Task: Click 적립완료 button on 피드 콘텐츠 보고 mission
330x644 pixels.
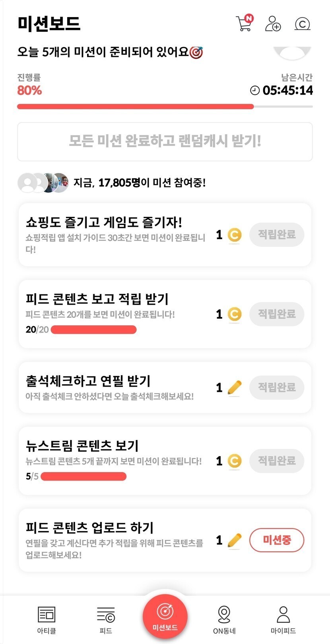Action: (x=277, y=314)
